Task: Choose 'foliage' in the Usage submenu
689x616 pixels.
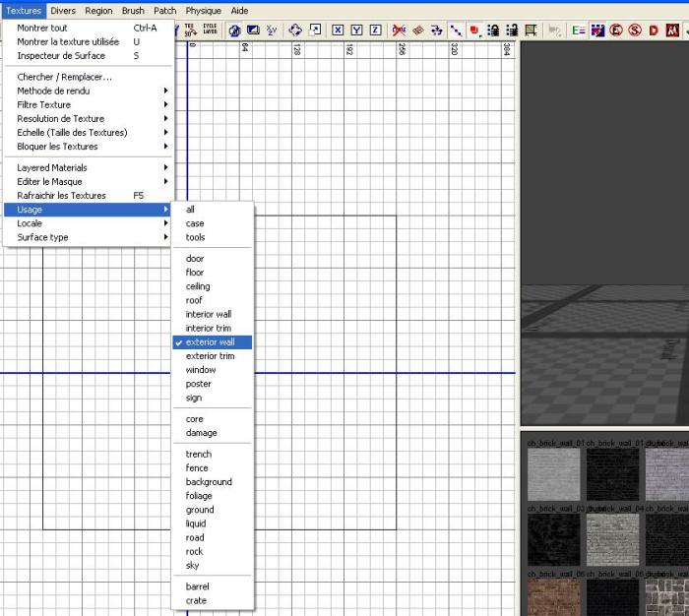Action: tap(213, 496)
